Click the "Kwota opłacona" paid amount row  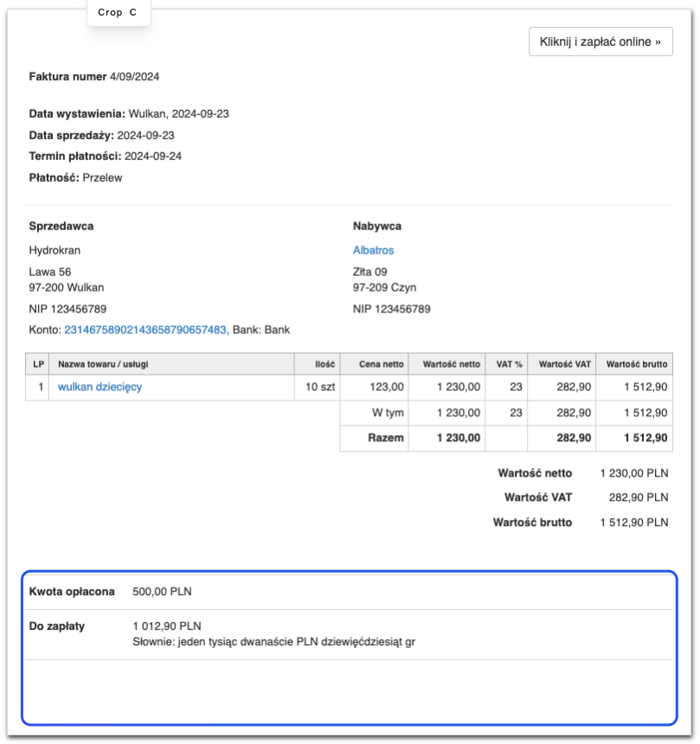click(72, 592)
